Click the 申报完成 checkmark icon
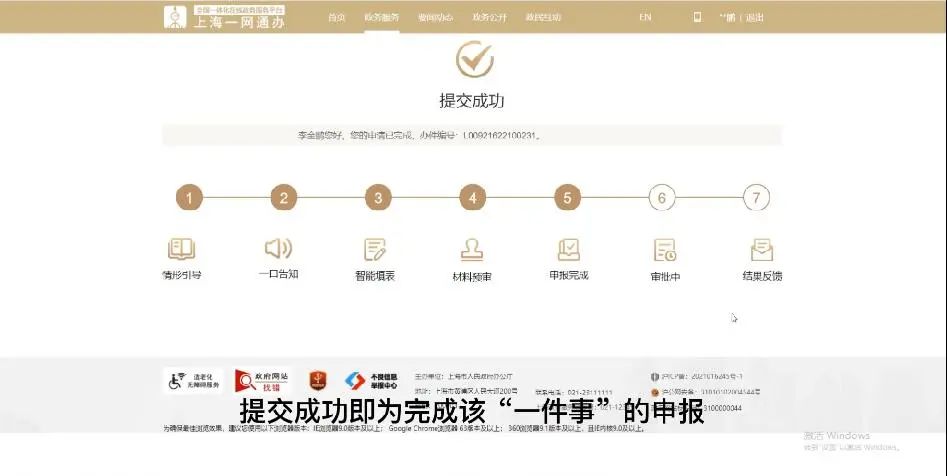The width and height of the screenshot is (947, 476). coord(568,249)
